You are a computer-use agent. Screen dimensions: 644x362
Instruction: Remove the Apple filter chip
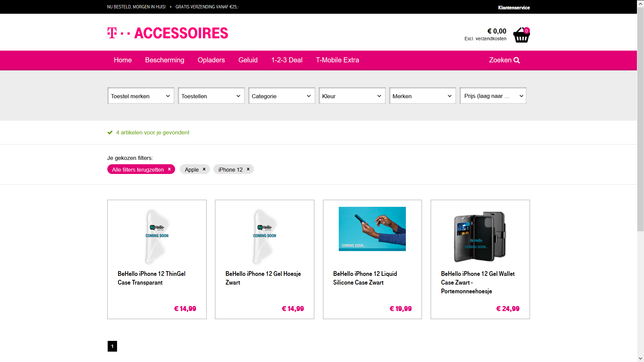204,169
